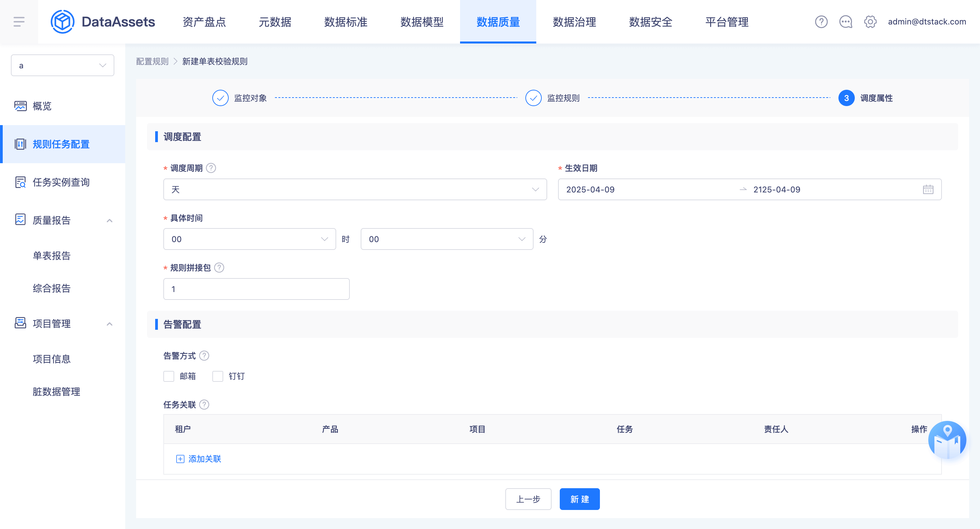Open 综合报告 in the sidebar
This screenshot has width=980, height=529.
click(x=52, y=288)
